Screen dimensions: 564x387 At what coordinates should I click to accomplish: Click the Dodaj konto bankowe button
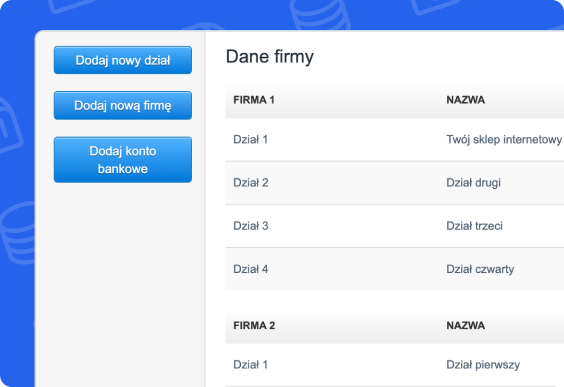click(x=123, y=160)
